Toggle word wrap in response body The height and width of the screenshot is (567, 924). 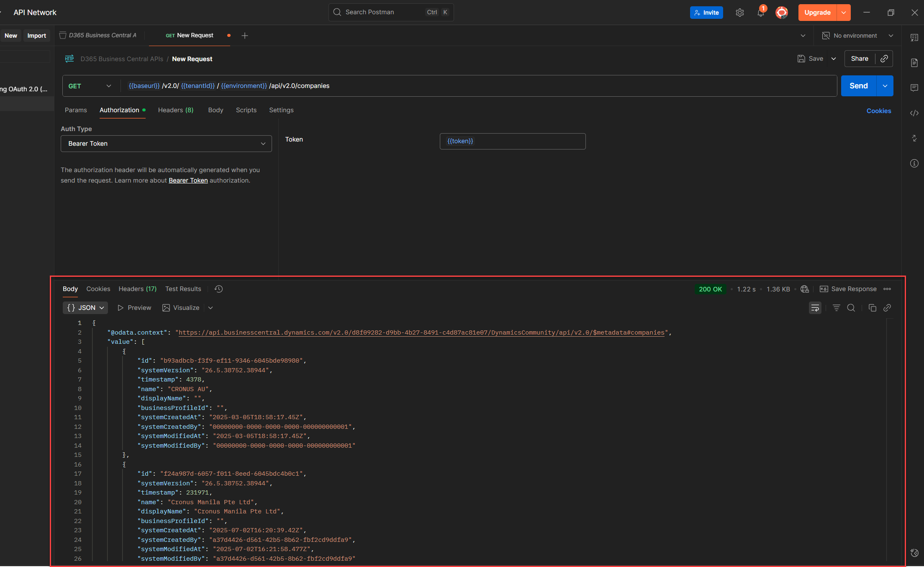815,308
